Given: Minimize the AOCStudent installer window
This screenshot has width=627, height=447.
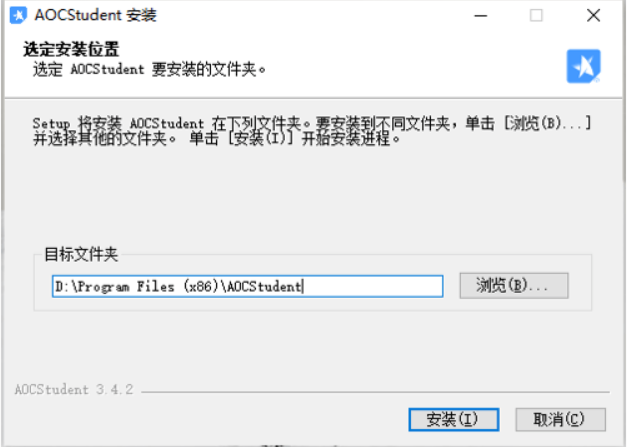Looking at the screenshot, I should [480, 16].
